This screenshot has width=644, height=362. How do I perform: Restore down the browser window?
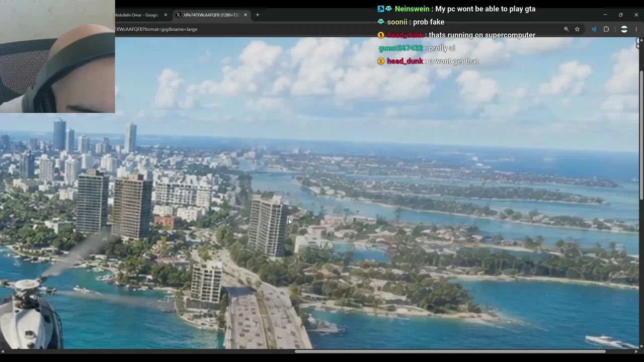click(620, 15)
